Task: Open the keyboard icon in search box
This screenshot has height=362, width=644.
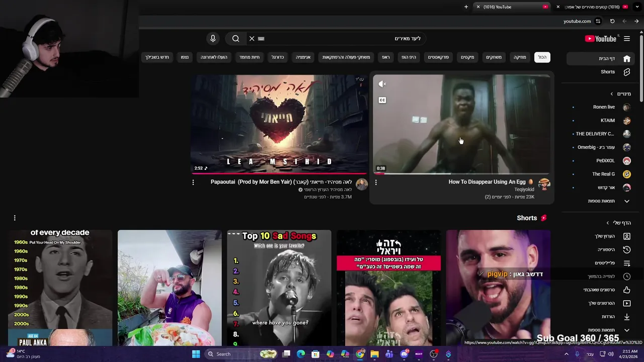Action: 261,39
